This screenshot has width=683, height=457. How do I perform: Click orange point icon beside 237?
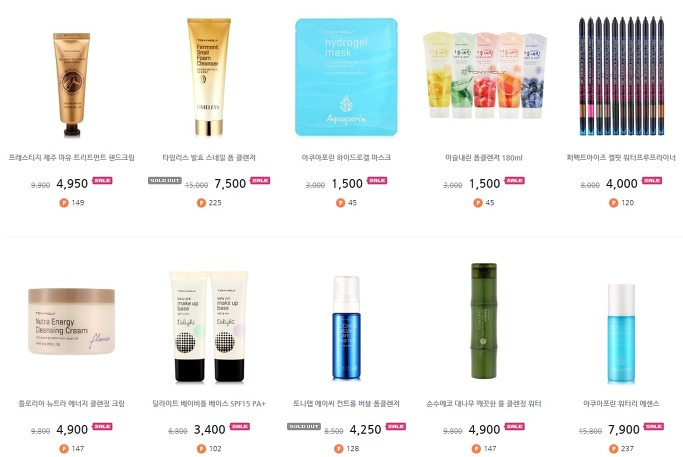(613, 448)
